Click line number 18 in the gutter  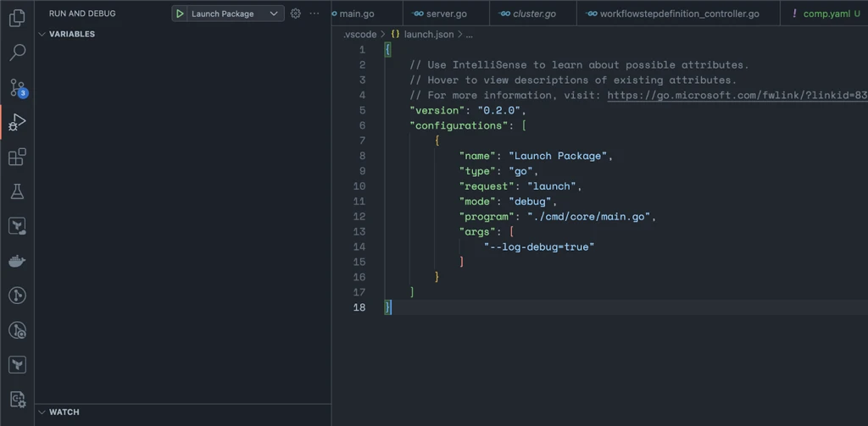[x=359, y=307]
